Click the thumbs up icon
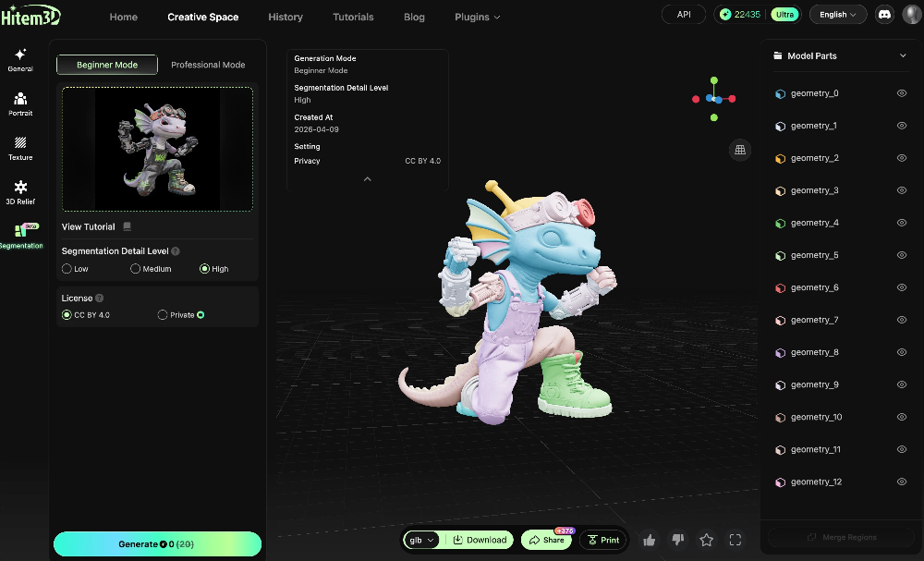The image size is (924, 561). pyautogui.click(x=649, y=540)
